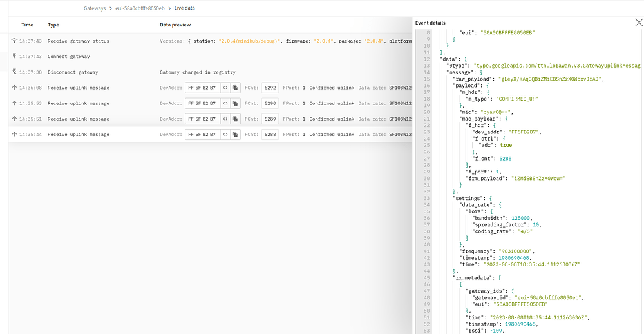Click the Disconnect gateway crossed-bolt icon
644x334 pixels.
click(14, 72)
